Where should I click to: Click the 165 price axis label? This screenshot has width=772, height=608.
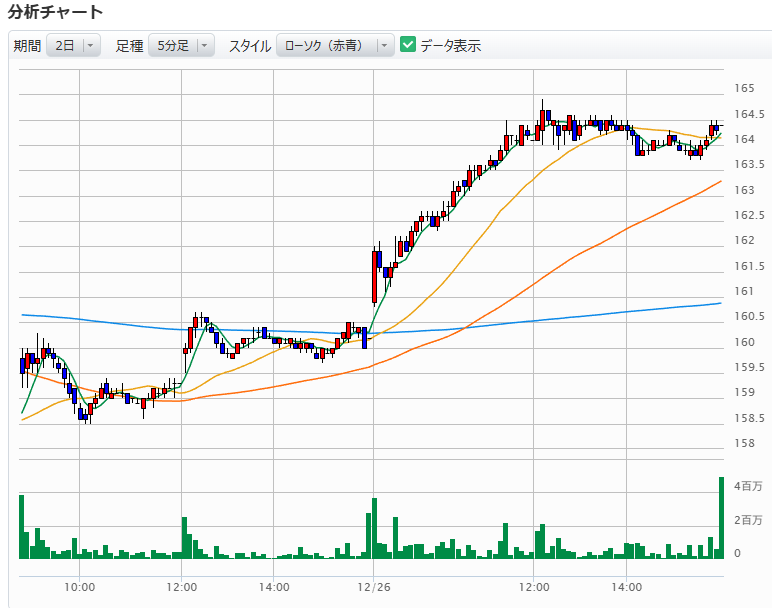click(743, 88)
